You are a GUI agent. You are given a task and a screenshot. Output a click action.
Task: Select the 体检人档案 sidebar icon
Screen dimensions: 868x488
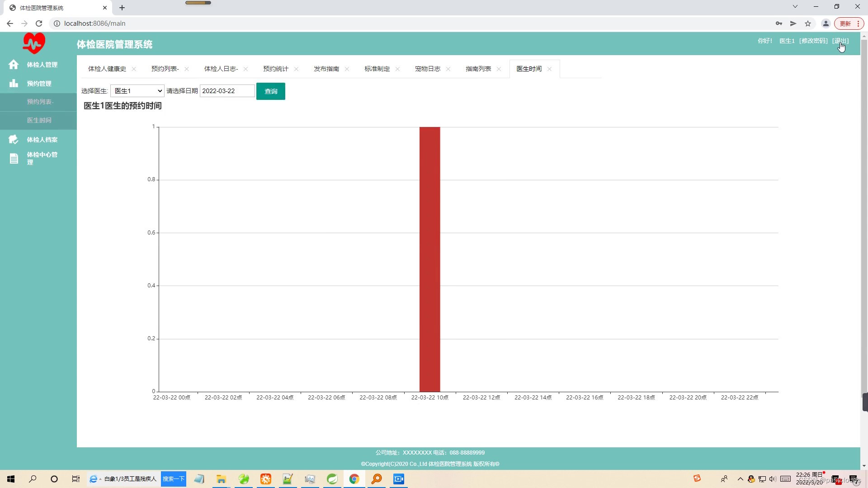[14, 139]
